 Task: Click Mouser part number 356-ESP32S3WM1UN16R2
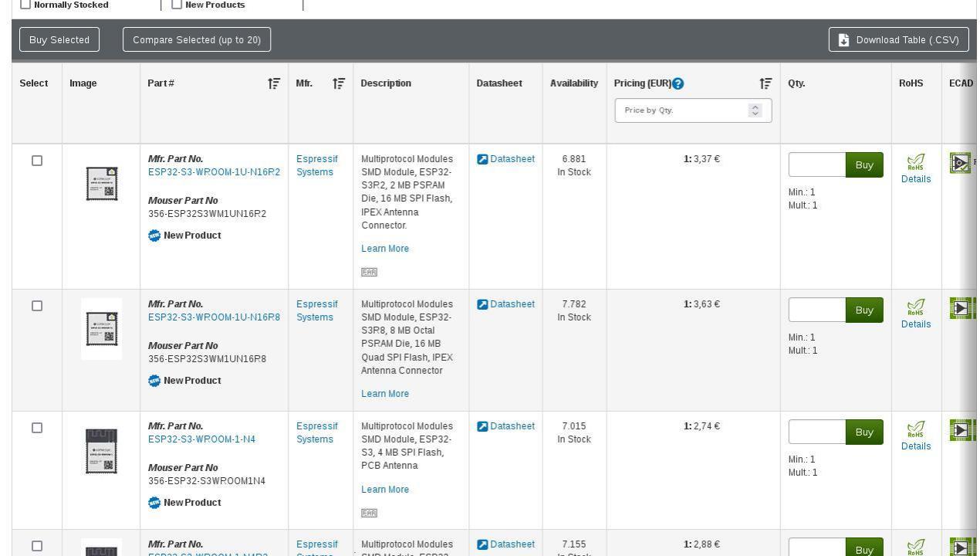tap(207, 214)
